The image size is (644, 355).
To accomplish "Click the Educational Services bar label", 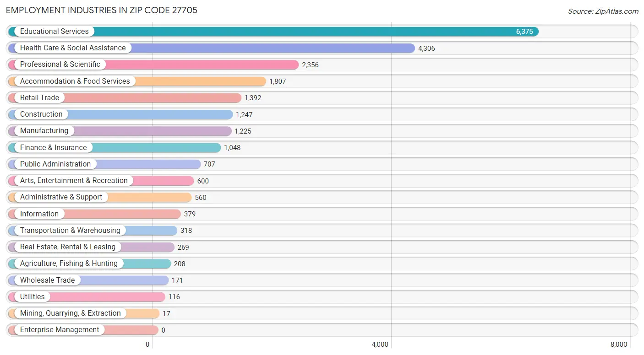I will point(54,31).
